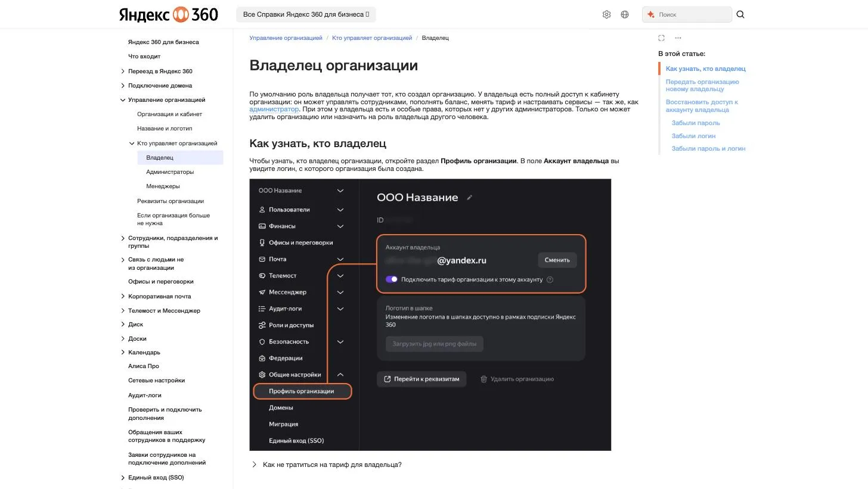Image resolution: width=868 pixels, height=489 pixels.
Task: Expand Подключение домена section
Action: pos(123,86)
